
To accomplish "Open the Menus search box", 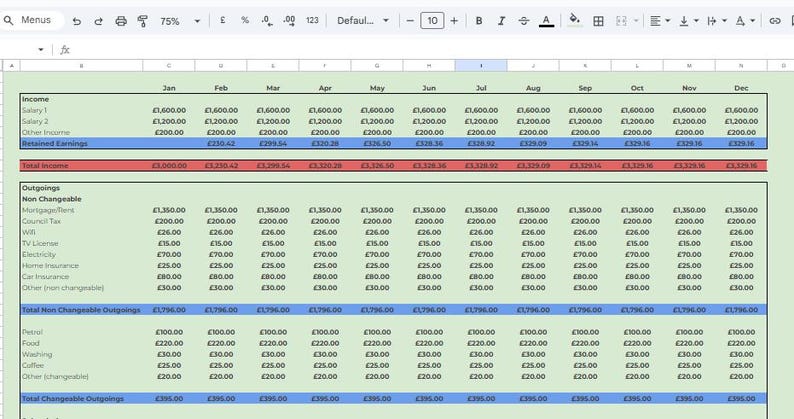I will [30, 20].
